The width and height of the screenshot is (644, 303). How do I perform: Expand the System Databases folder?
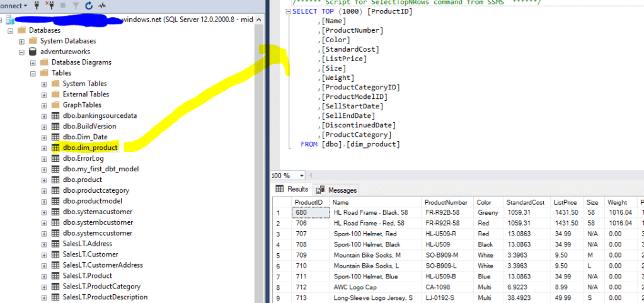(21, 41)
